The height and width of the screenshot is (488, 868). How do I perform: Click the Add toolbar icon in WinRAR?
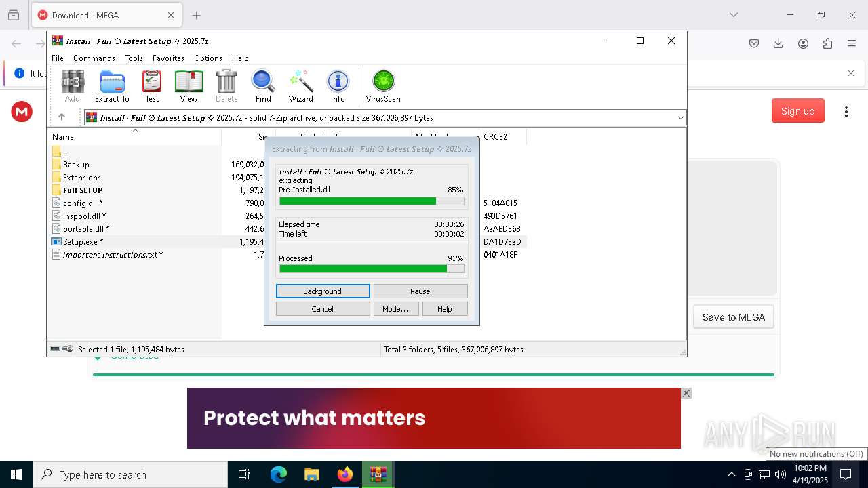pos(73,87)
